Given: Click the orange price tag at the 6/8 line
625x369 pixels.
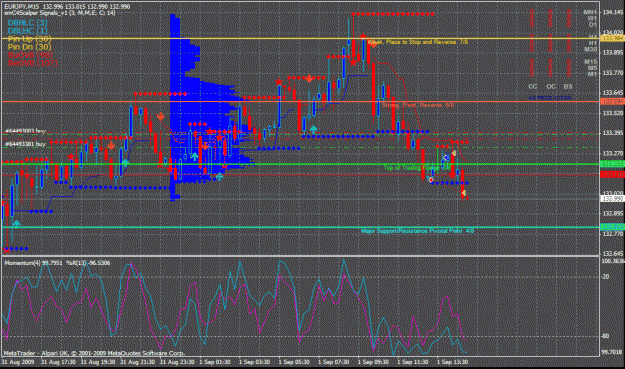Looking at the screenshot, I should click(612, 102).
